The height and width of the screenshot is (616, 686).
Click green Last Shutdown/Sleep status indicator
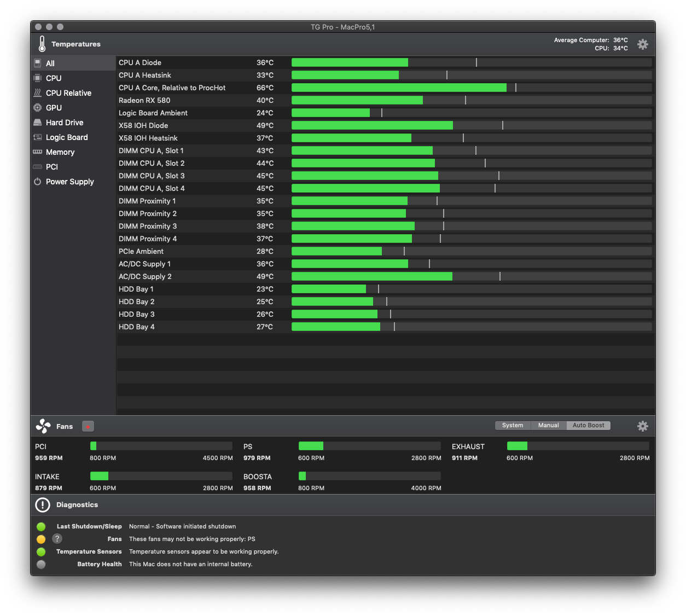[x=41, y=527]
